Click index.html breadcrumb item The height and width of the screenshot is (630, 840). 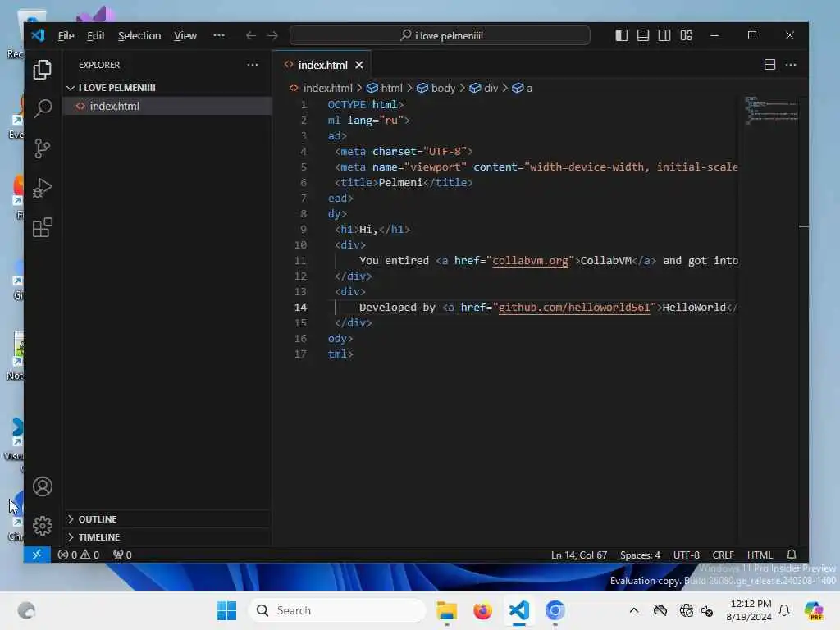tap(321, 88)
